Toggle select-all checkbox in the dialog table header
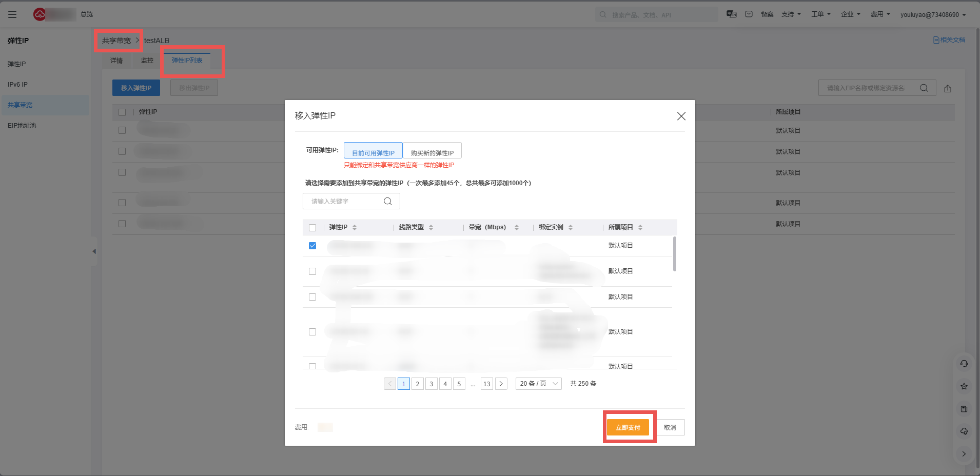This screenshot has width=980, height=476. 312,228
